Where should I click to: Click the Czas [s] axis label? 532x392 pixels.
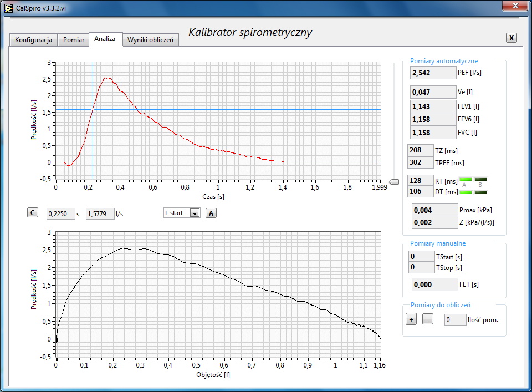(x=213, y=197)
